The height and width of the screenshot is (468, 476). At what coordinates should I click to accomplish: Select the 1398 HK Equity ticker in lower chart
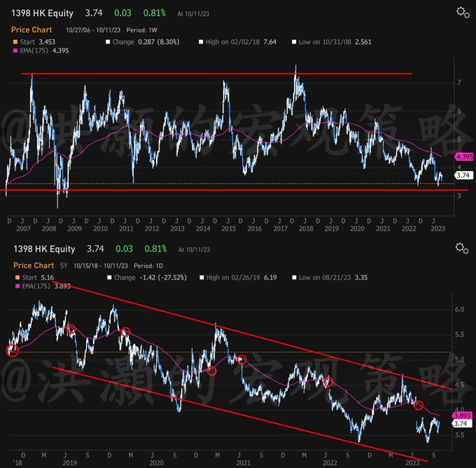[44, 249]
